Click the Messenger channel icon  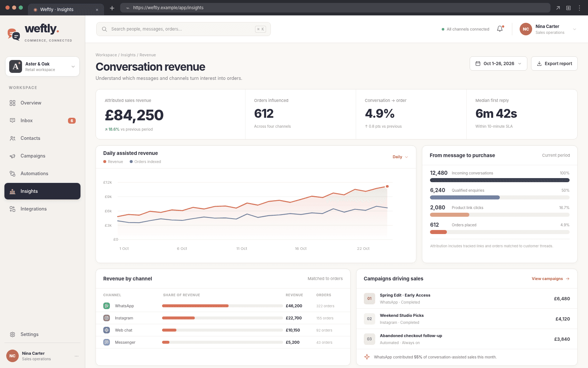107,342
